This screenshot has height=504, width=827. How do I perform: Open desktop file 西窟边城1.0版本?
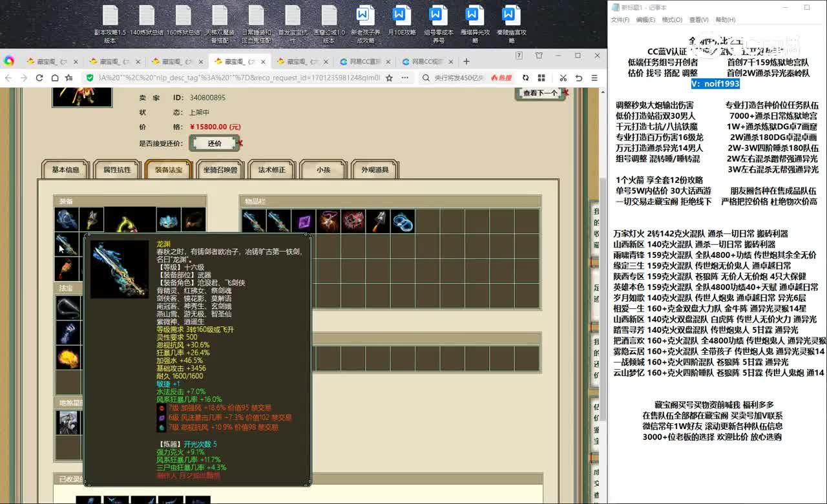click(330, 25)
